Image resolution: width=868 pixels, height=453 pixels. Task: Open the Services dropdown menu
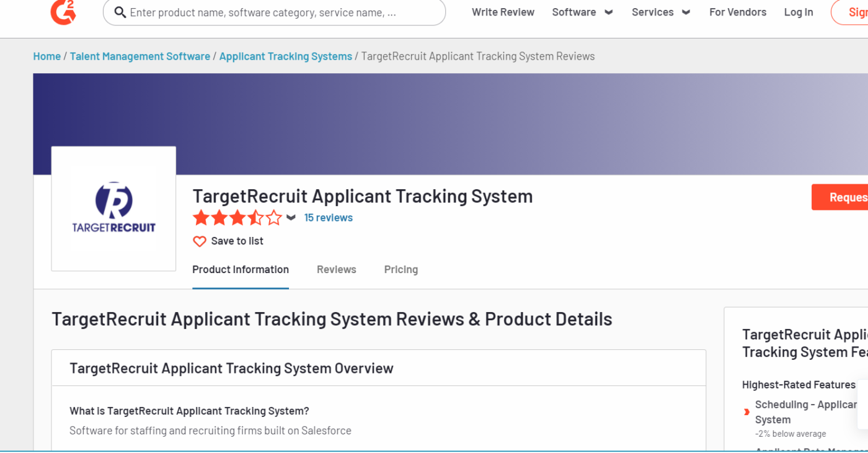(661, 12)
